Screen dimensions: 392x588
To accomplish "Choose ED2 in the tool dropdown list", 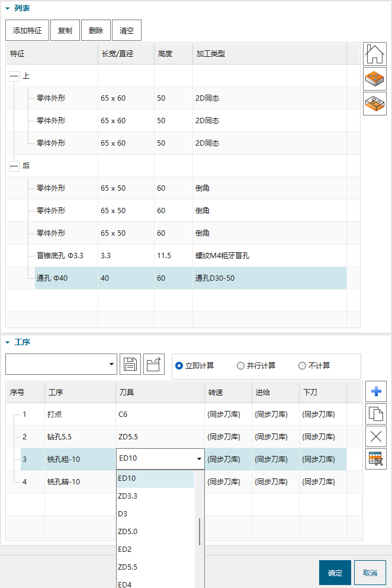I will point(156,550).
